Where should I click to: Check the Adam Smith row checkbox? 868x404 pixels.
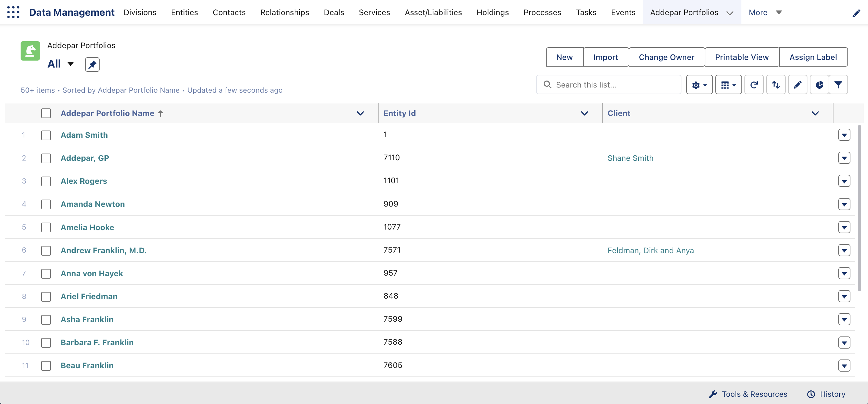click(x=46, y=135)
